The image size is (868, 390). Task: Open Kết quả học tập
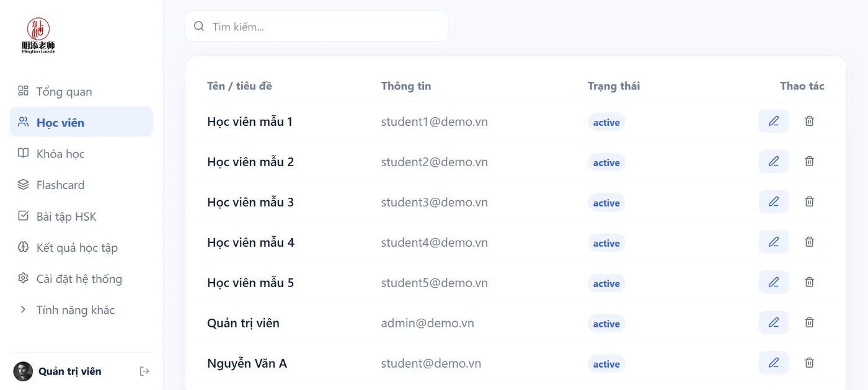(81, 247)
